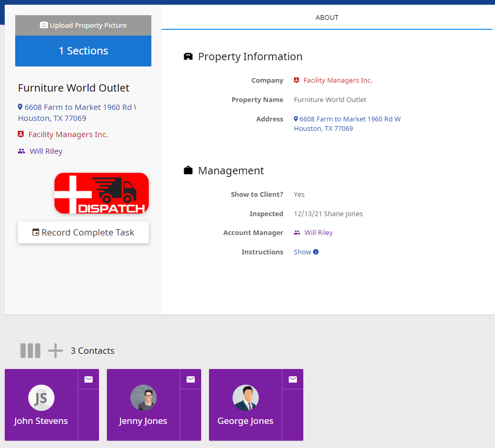
Task: Open the 6608 Farm to Market address in Property Information
Action: [x=347, y=124]
